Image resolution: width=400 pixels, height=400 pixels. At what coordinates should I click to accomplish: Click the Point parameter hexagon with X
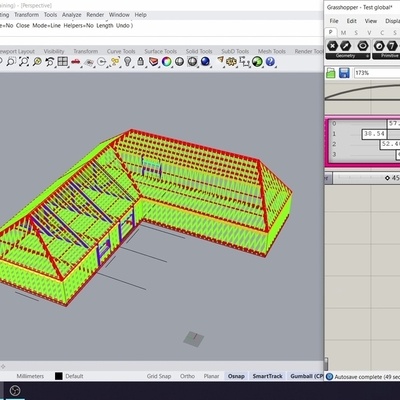(332, 46)
